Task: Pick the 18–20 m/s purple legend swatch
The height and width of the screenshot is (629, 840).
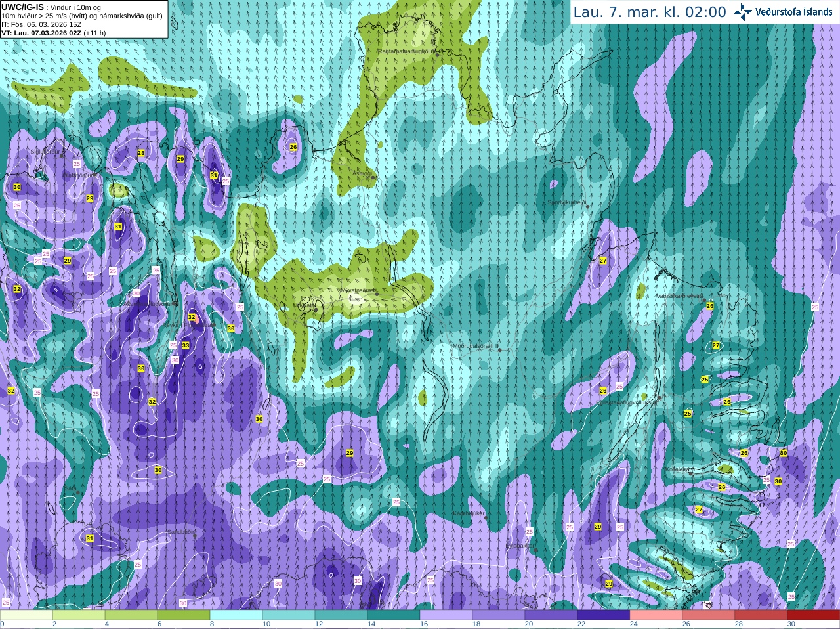Action: (x=499, y=615)
